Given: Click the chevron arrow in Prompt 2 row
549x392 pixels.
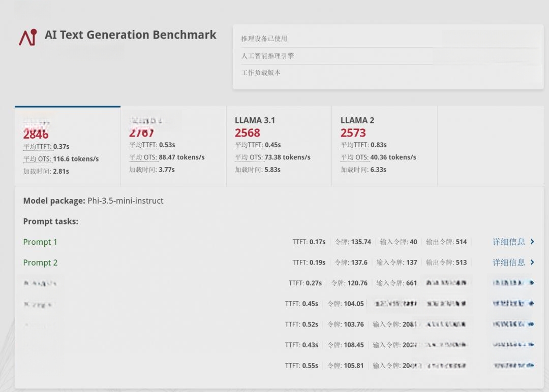Looking at the screenshot, I should pos(532,263).
